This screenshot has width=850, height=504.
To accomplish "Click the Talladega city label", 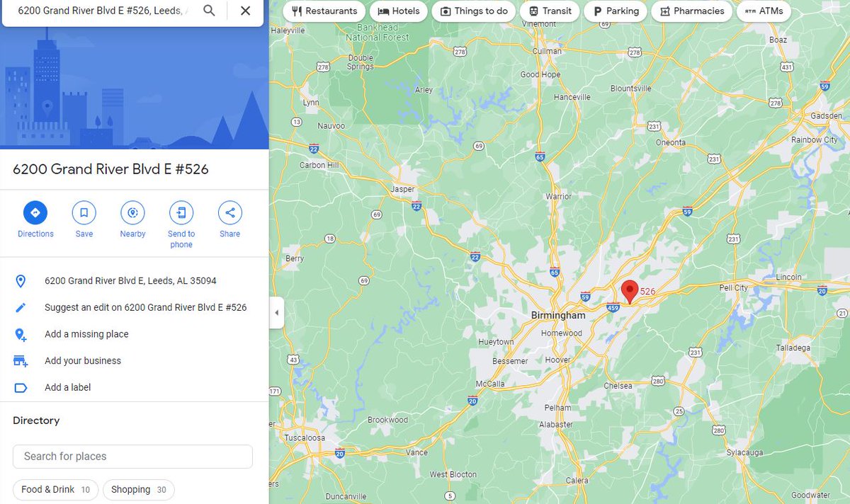I will 792,348.
